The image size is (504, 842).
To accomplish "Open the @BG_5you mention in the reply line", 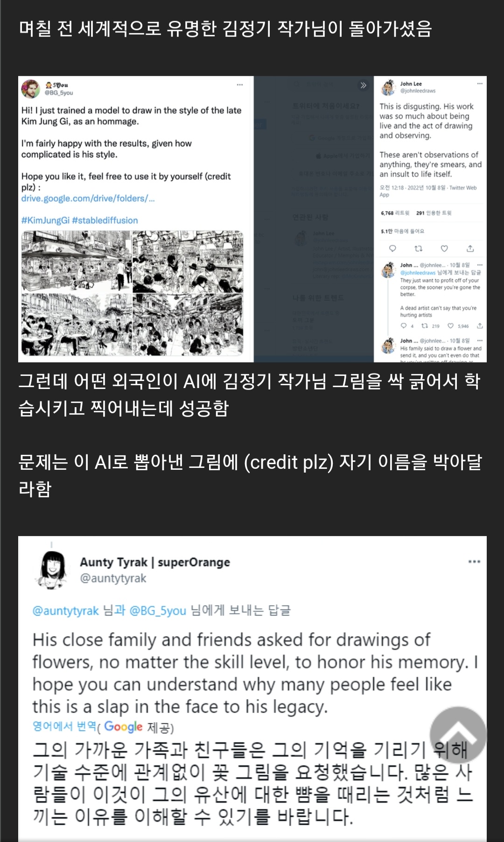I will (158, 610).
